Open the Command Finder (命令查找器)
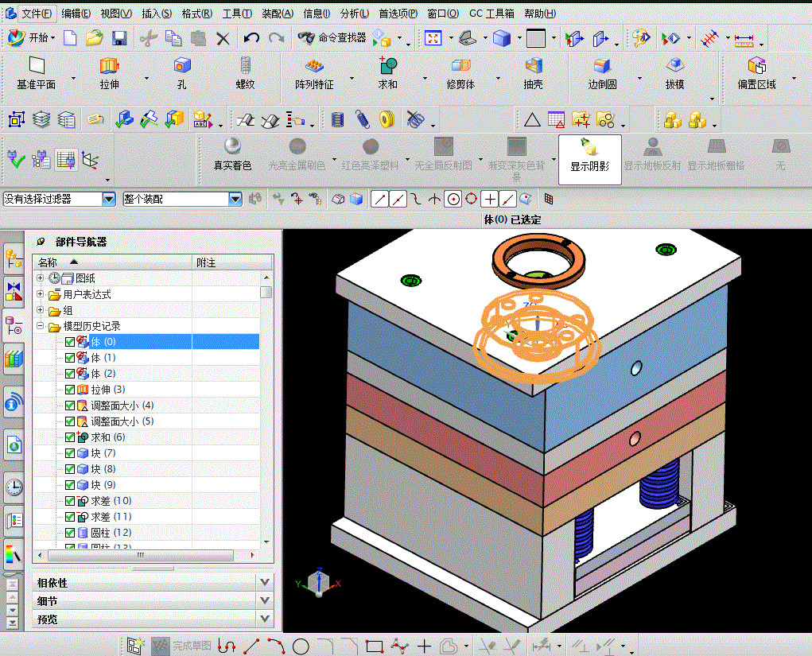 (x=332, y=38)
